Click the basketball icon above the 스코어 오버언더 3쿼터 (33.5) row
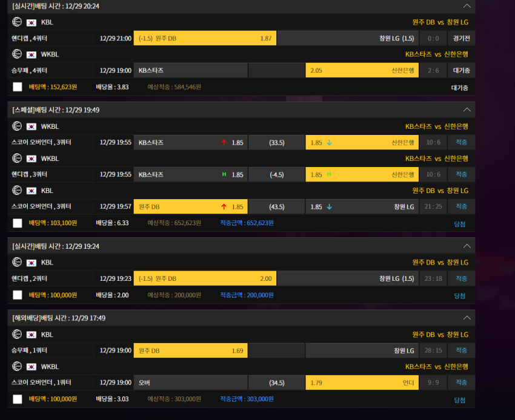The width and height of the screenshot is (515, 420). (17, 126)
